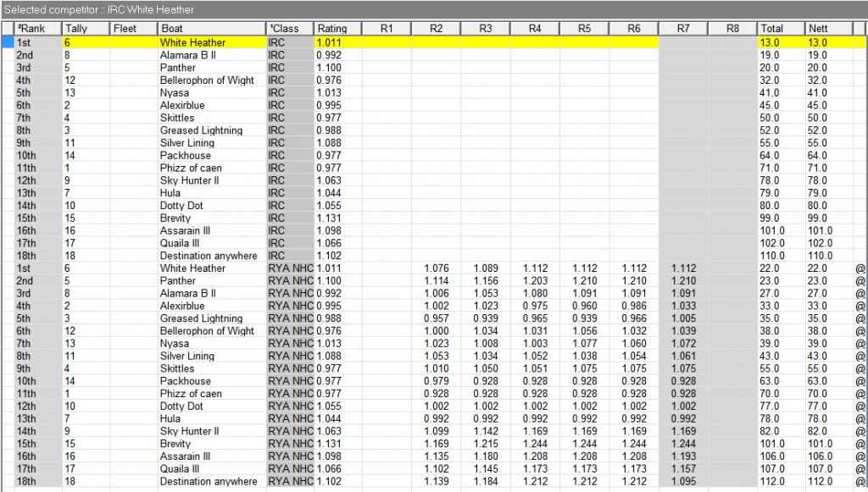Select Bellerophon of Wight ranked 4th in IRC
Viewport: 868px width, 492px height.
click(x=207, y=80)
